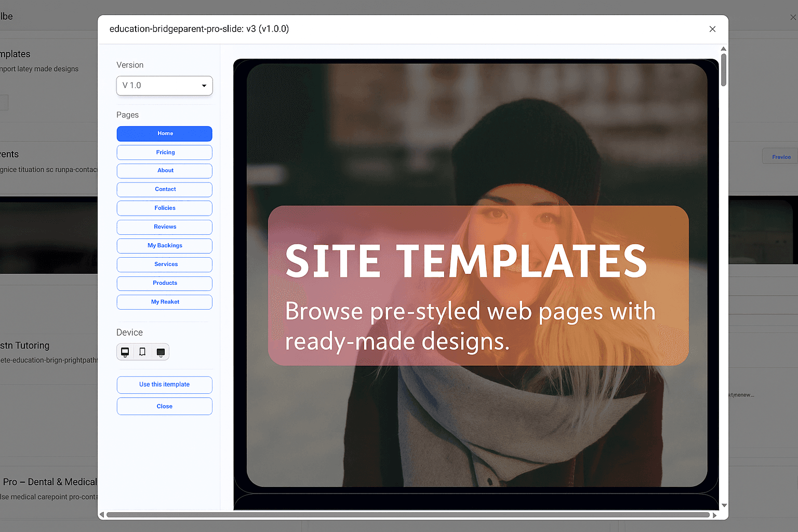
Task: Select the About page button
Action: (164, 171)
